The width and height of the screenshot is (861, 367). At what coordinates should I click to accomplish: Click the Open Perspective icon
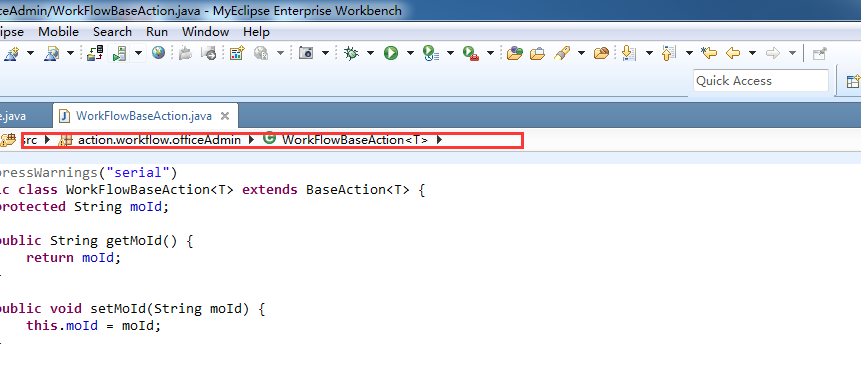(853, 81)
